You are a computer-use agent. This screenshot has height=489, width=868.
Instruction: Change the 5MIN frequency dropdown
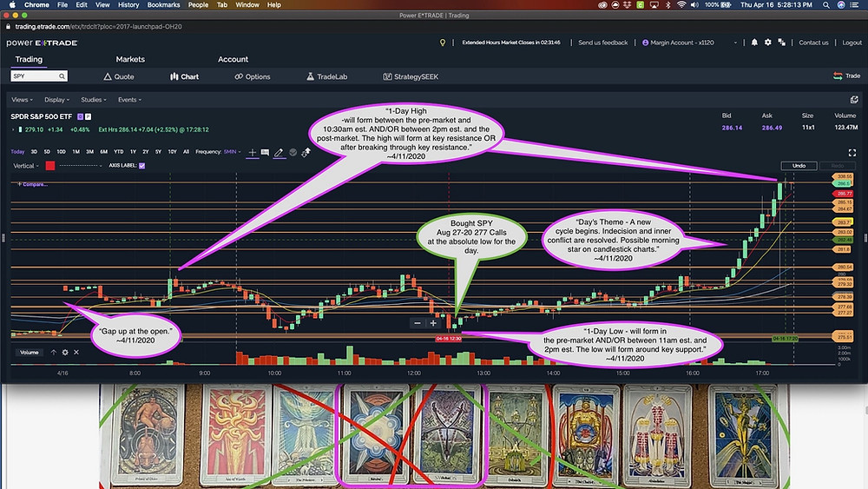pyautogui.click(x=233, y=152)
